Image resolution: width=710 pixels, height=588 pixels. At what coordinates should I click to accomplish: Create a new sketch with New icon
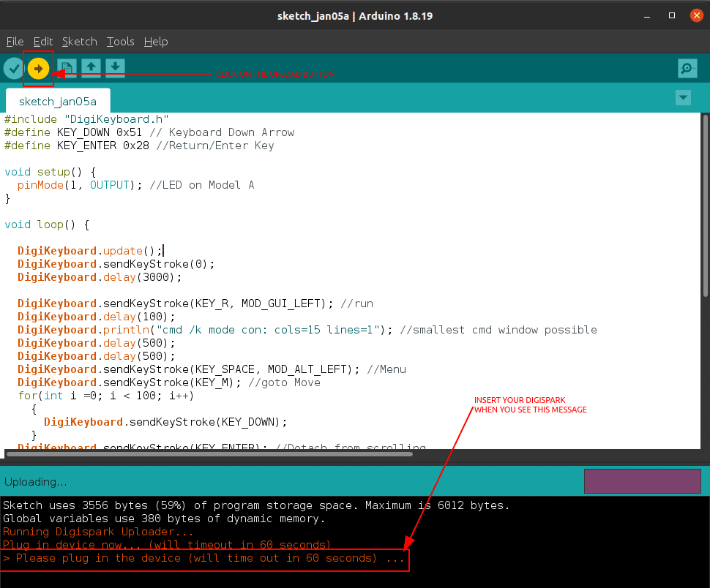[x=67, y=68]
